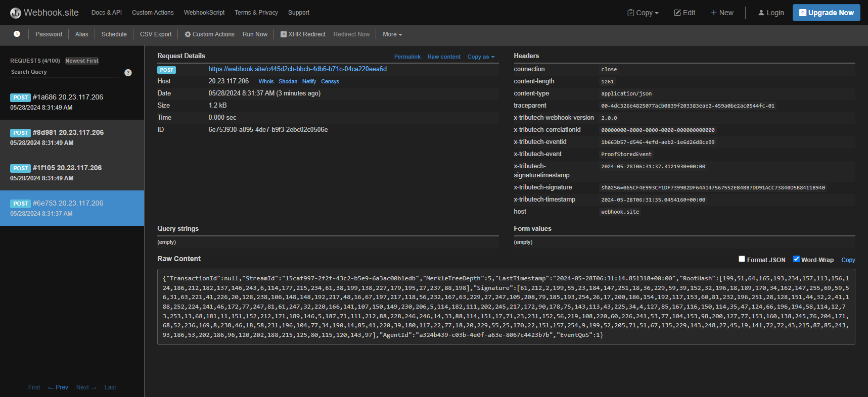The image size is (868, 397).
Task: Select request #6e753 from the list
Action: point(72,208)
